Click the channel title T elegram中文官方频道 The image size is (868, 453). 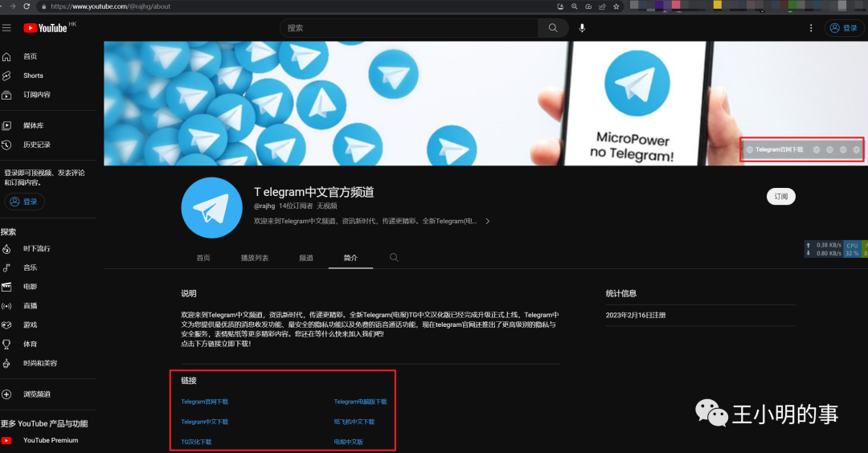(x=314, y=192)
